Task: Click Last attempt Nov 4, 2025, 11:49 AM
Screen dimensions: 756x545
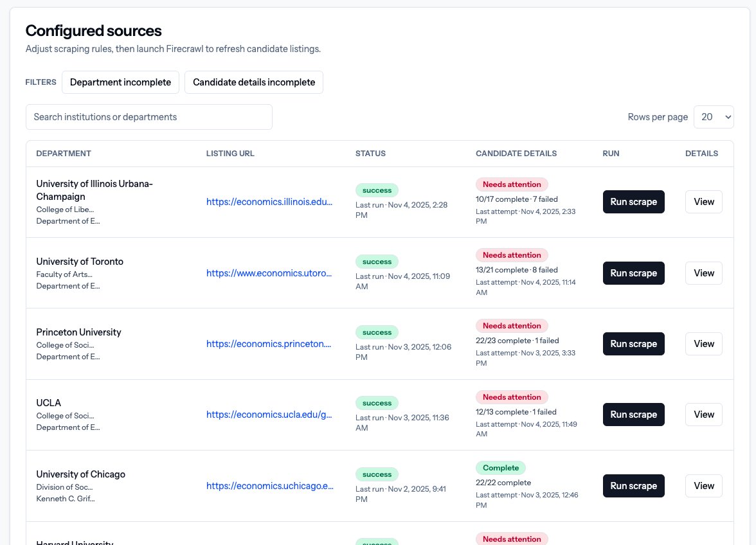Action: 526,429
